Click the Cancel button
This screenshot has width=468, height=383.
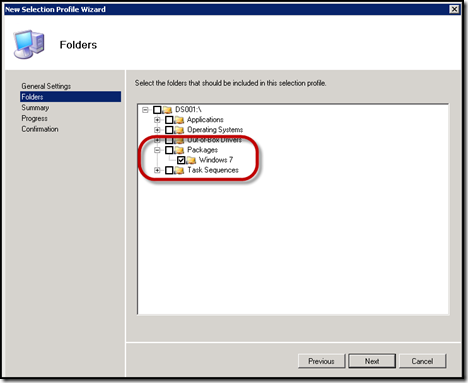422,361
